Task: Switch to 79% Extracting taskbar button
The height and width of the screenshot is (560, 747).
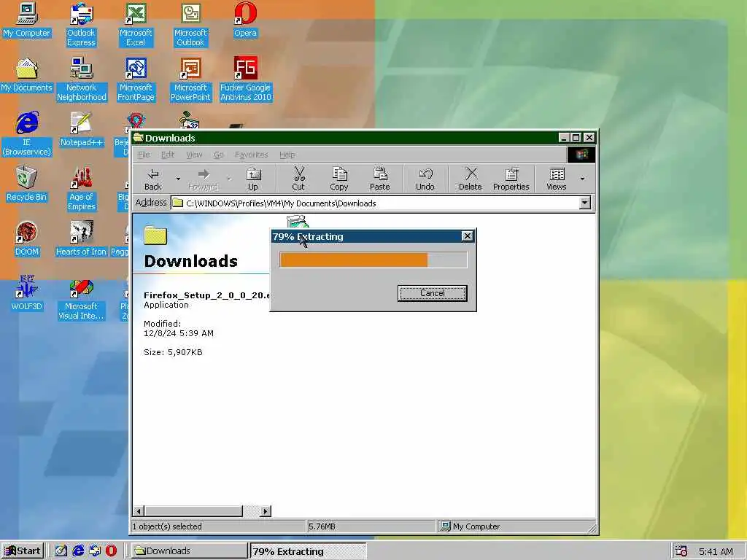Action: (x=308, y=551)
